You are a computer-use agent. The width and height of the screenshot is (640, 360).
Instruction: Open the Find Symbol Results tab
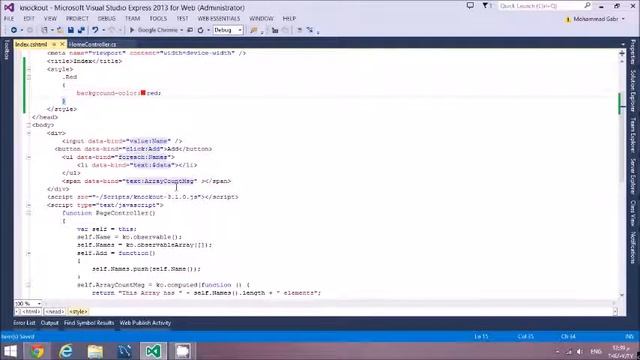pyautogui.click(x=89, y=323)
